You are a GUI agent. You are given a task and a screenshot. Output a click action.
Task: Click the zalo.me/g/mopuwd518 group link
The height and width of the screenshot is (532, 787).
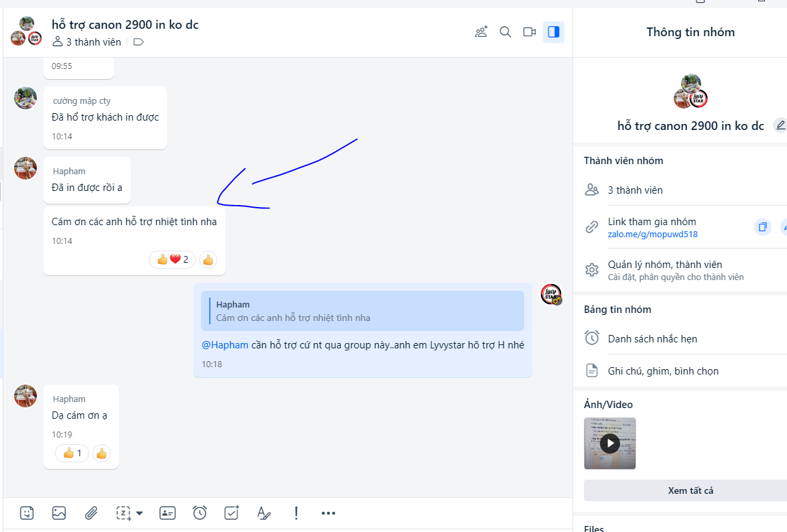652,235
